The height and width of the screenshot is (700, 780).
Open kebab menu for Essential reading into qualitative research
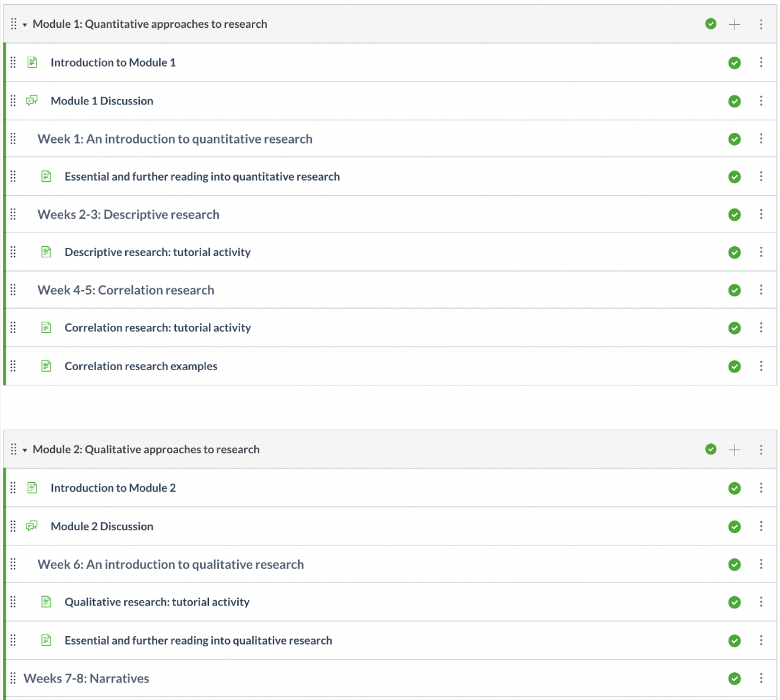coord(761,640)
